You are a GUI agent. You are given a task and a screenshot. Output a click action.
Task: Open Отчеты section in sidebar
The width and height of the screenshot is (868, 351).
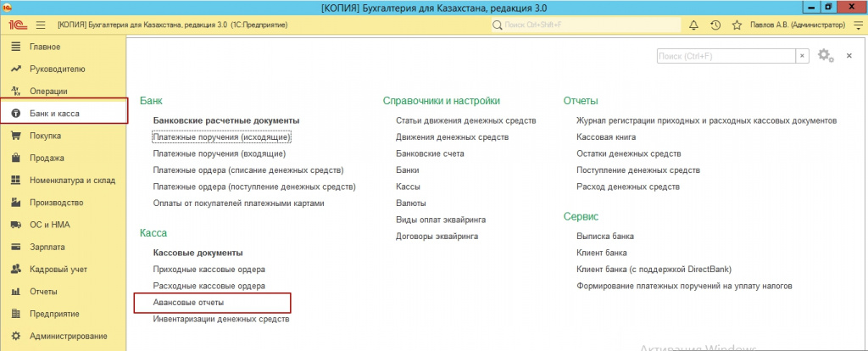coord(44,292)
